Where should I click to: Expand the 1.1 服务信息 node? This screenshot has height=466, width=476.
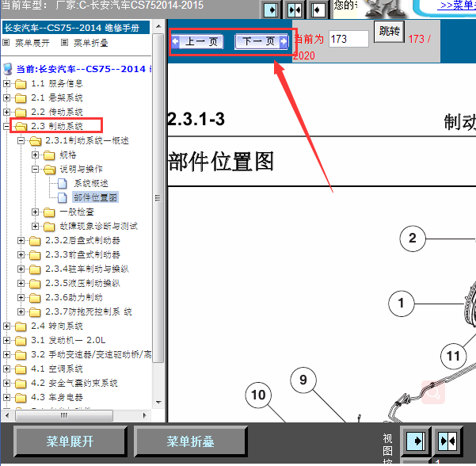[6, 83]
